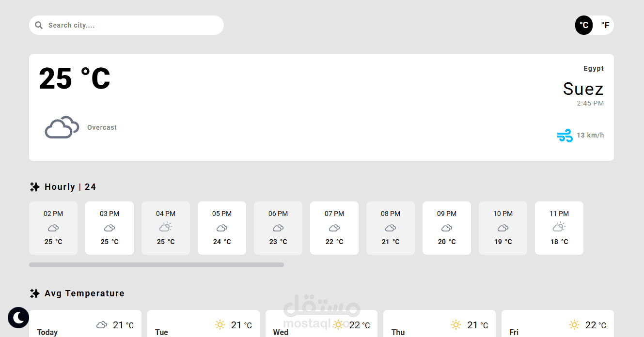
Task: Switch temperature unit to Celsius
Action: [x=584, y=25]
